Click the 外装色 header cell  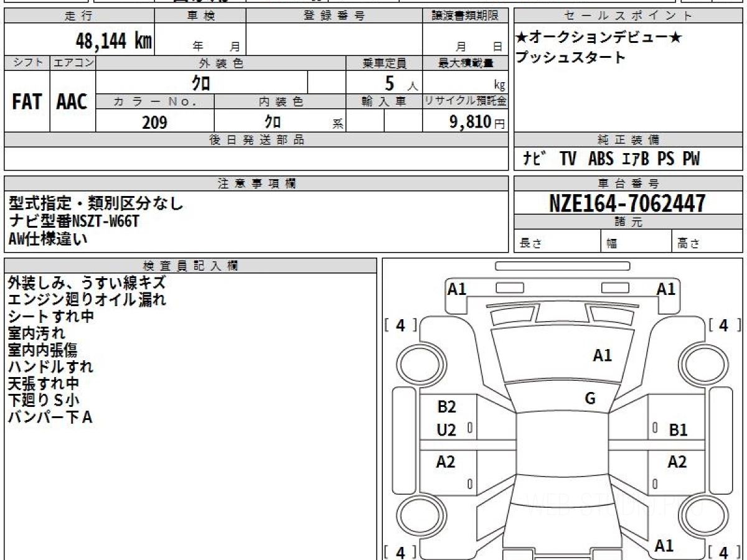(221, 63)
